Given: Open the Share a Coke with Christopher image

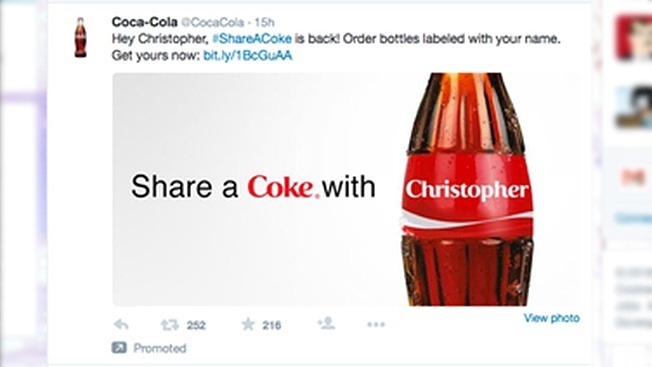Looking at the screenshot, I should click(x=346, y=190).
